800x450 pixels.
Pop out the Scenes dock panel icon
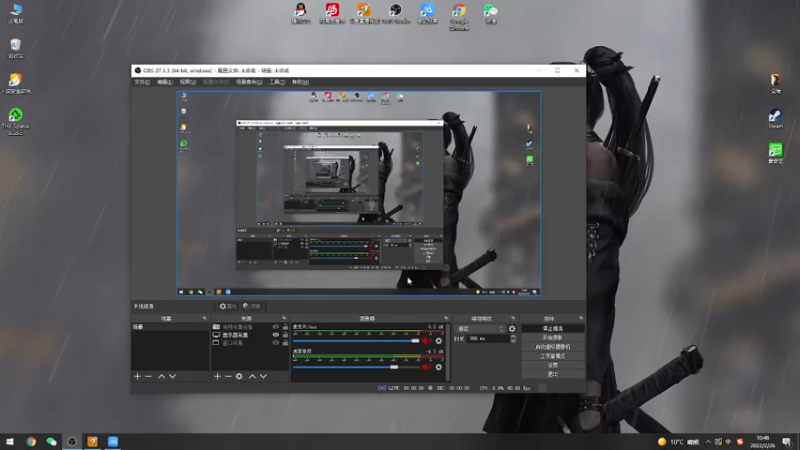coord(205,318)
